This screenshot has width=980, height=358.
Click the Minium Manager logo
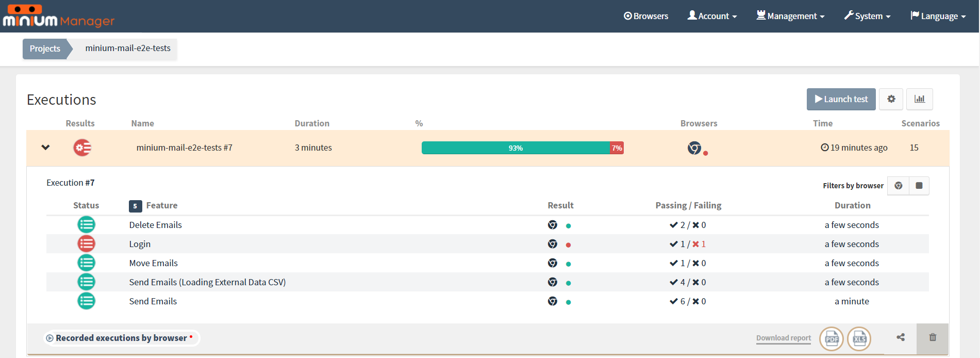coord(58,16)
